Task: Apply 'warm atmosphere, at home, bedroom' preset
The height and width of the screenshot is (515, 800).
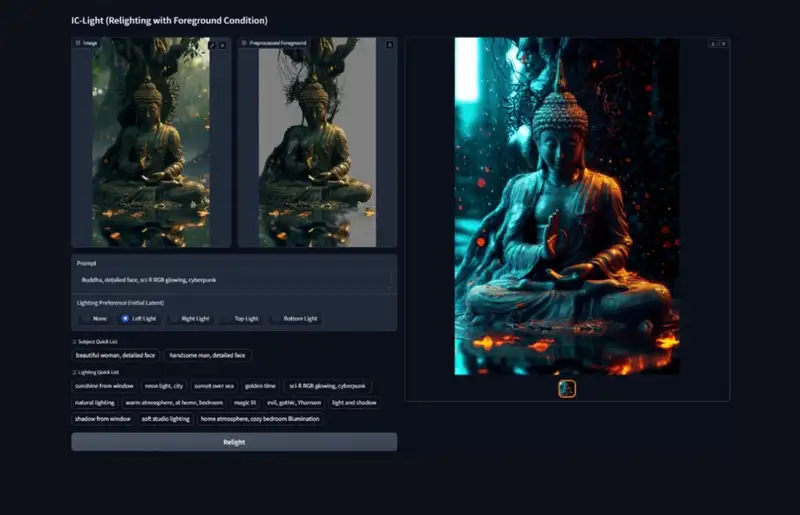Action: (x=174, y=403)
